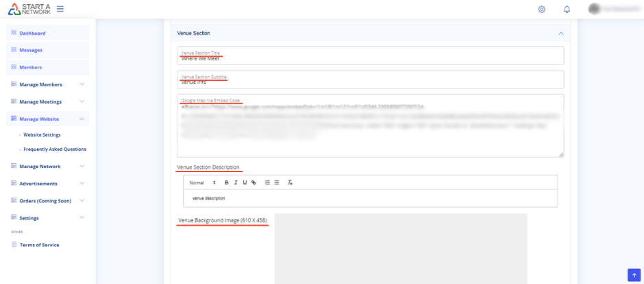
Task: Open Terms of Service page
Action: (x=39, y=245)
